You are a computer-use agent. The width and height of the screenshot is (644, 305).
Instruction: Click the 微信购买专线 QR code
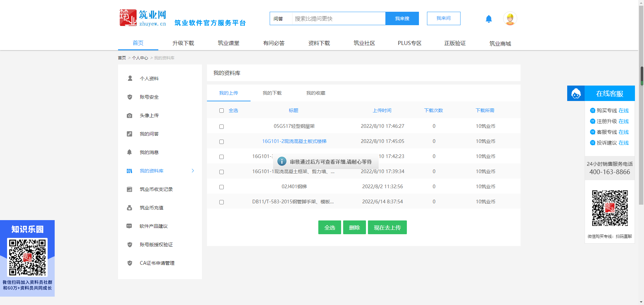(x=610, y=208)
